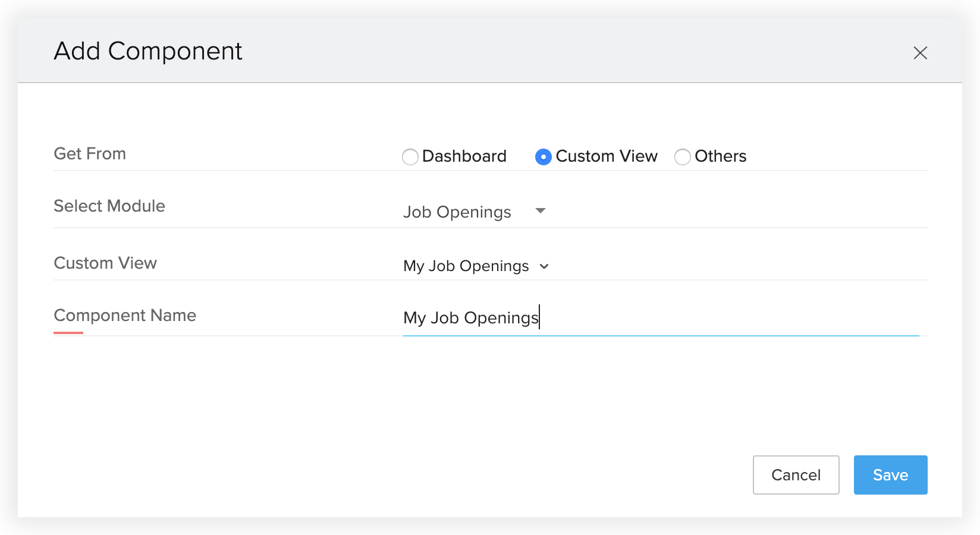Click the red underline beneath Component Name
980x535 pixels.
click(x=68, y=333)
